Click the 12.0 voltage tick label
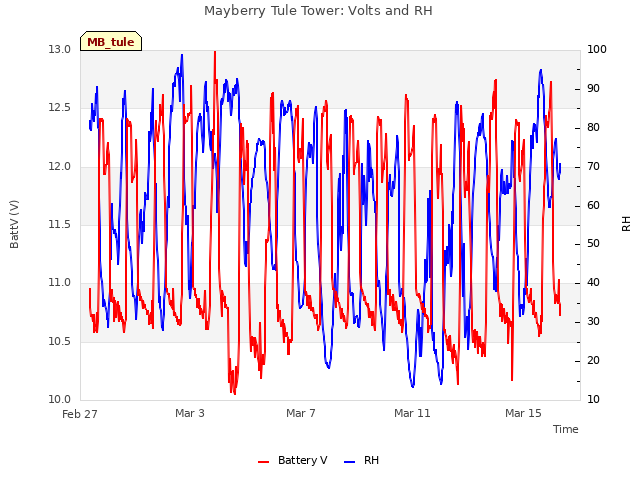640x480 pixels. point(60,167)
